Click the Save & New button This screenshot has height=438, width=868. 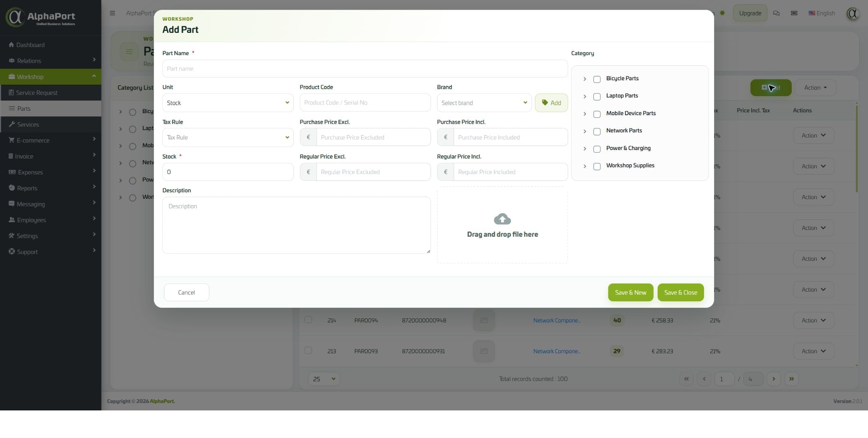click(631, 292)
